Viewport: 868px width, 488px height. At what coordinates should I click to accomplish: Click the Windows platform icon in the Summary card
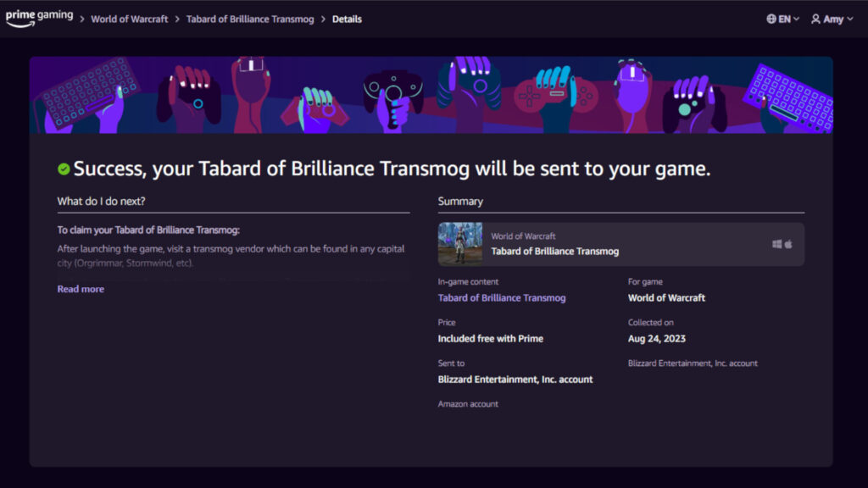coord(777,244)
